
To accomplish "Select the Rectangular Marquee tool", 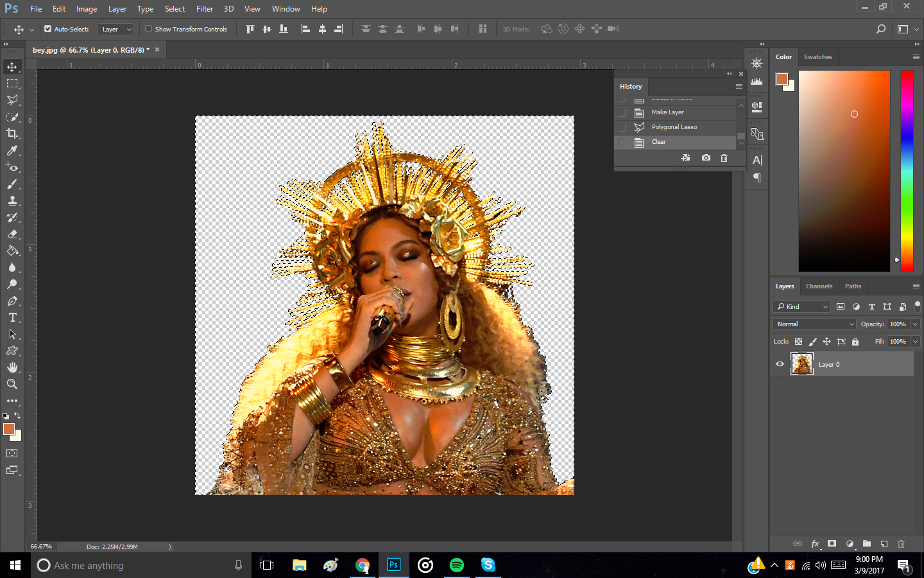I will point(12,83).
